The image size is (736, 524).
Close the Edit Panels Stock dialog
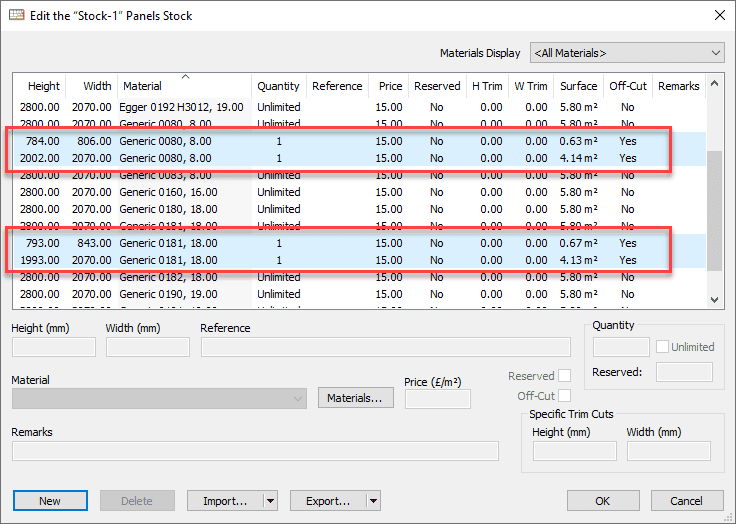pyautogui.click(x=719, y=15)
